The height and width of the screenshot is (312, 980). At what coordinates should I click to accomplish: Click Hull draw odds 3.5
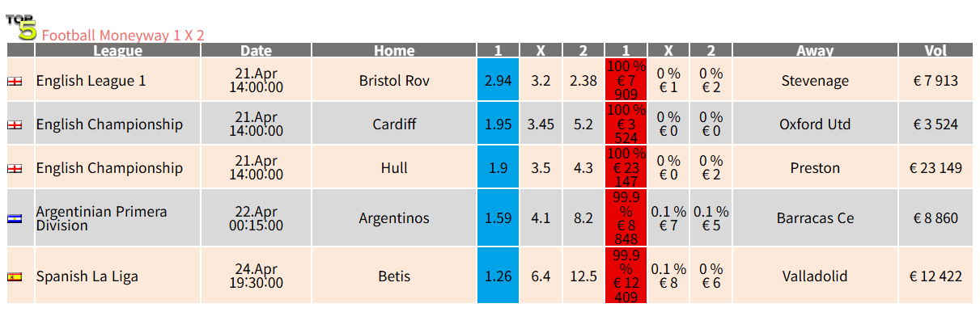tap(541, 168)
